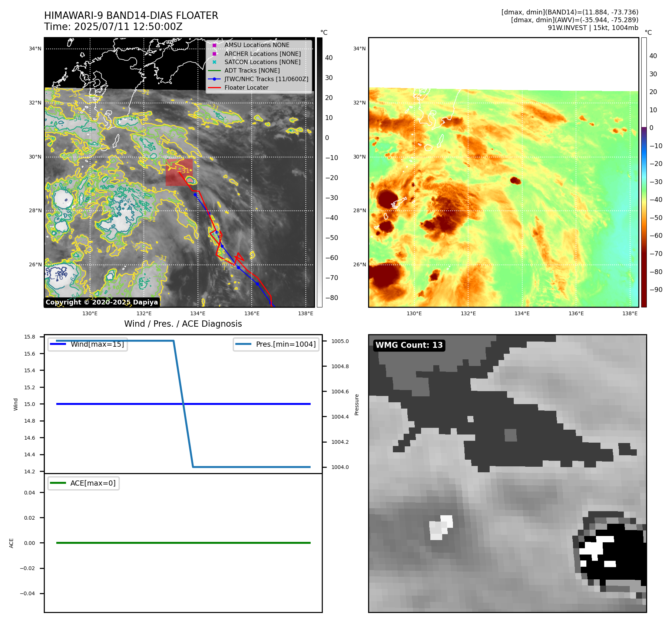The image size is (672, 626).
Task: Click the Wind[max=15] legend
Action: [x=88, y=344]
